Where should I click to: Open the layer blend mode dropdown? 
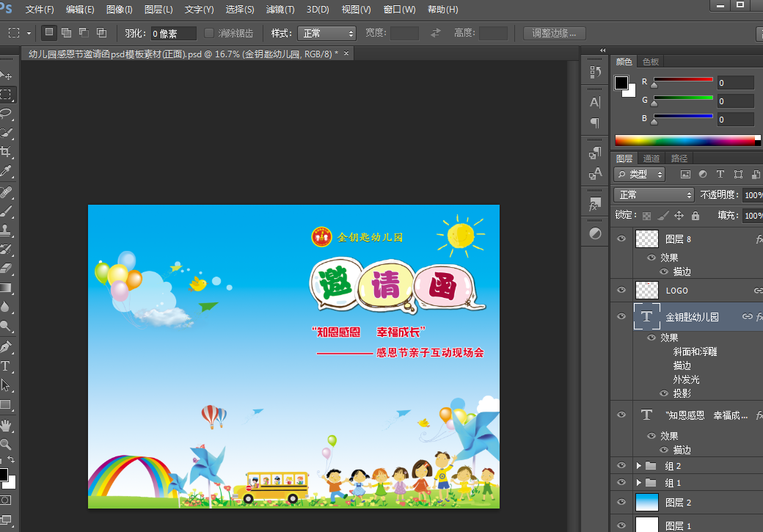coord(654,194)
